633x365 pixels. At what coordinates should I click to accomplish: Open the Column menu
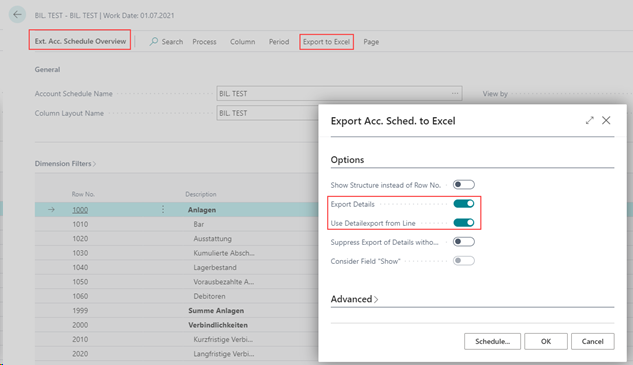click(x=243, y=42)
